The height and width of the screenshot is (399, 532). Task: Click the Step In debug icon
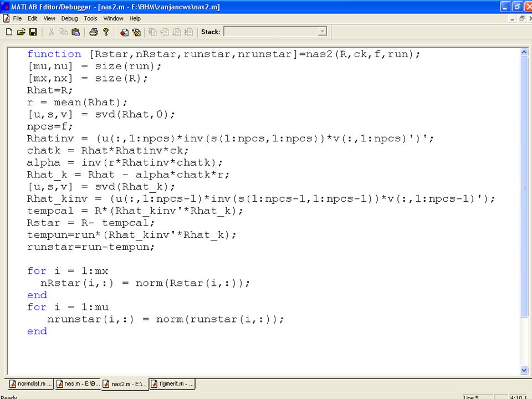(x=153, y=32)
